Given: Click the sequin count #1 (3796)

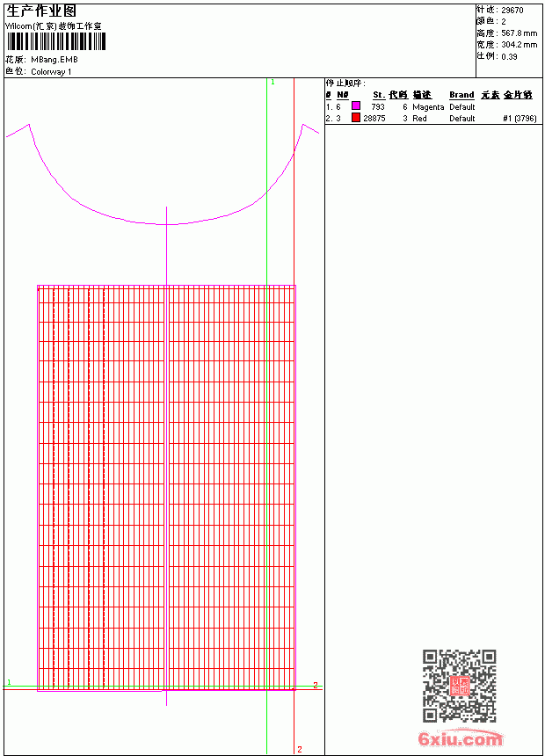Looking at the screenshot, I should click(520, 118).
